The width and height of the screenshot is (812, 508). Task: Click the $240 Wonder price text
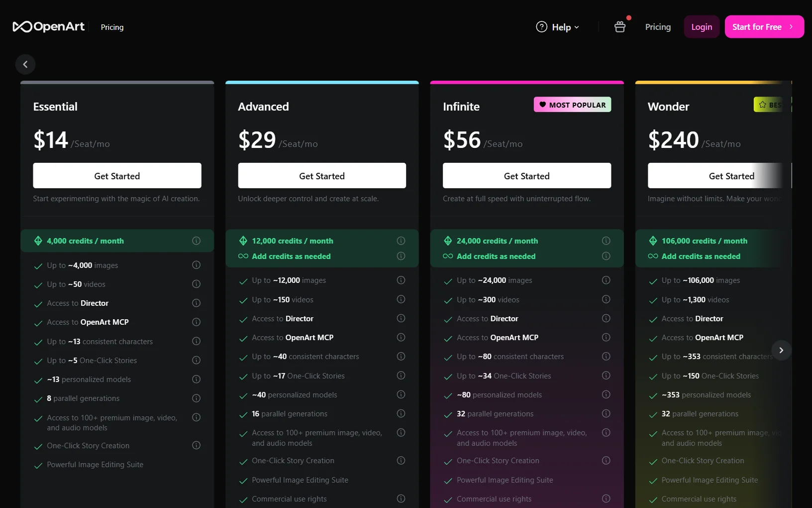(674, 140)
